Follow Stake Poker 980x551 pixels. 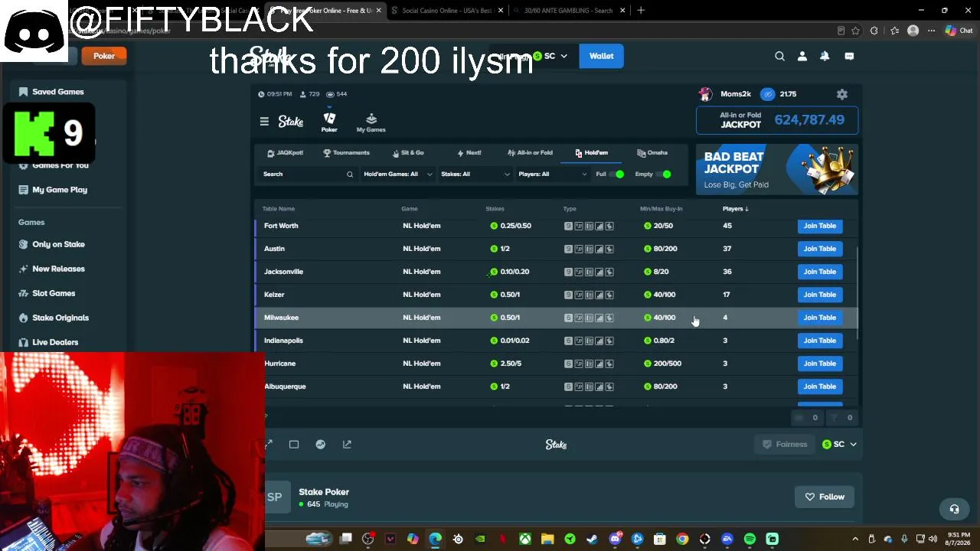pos(825,497)
